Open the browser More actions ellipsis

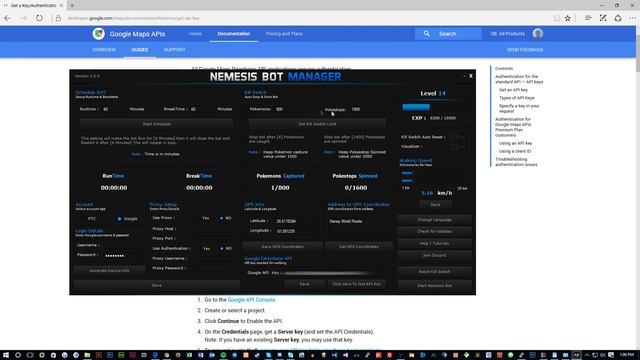pyautogui.click(x=633, y=18)
